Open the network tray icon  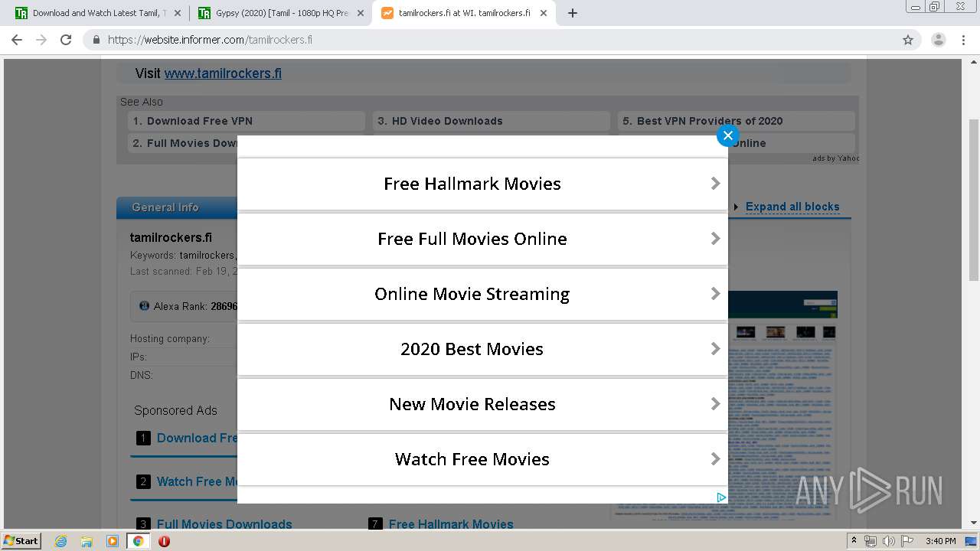pos(871,541)
